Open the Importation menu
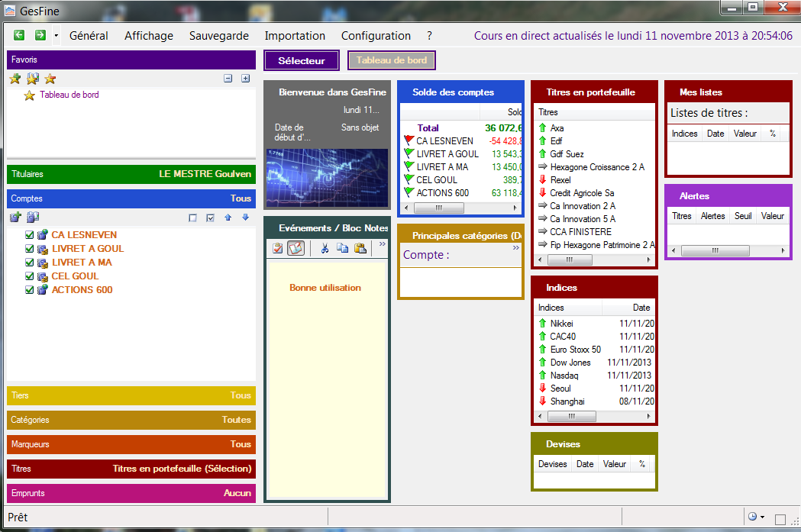The height and width of the screenshot is (532, 801). [295, 36]
